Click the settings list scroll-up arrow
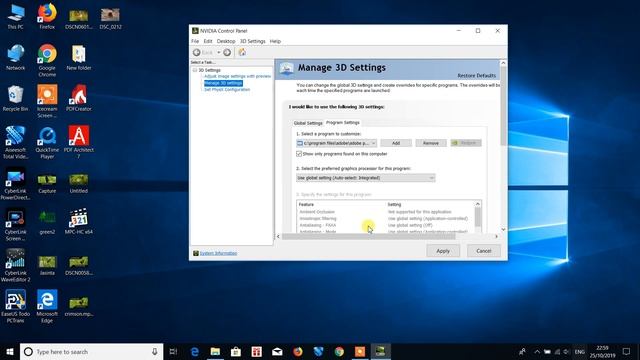This screenshot has width=640, height=360. [x=478, y=204]
